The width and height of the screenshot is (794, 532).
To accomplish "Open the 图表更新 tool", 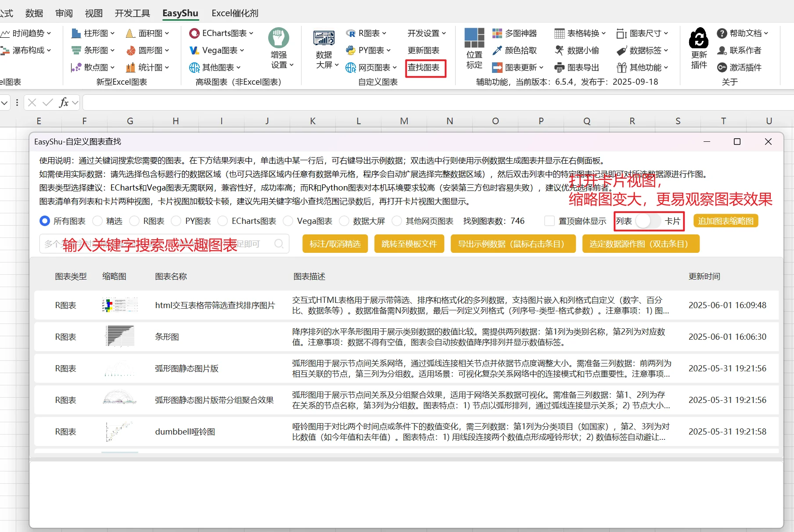I will pyautogui.click(x=518, y=68).
